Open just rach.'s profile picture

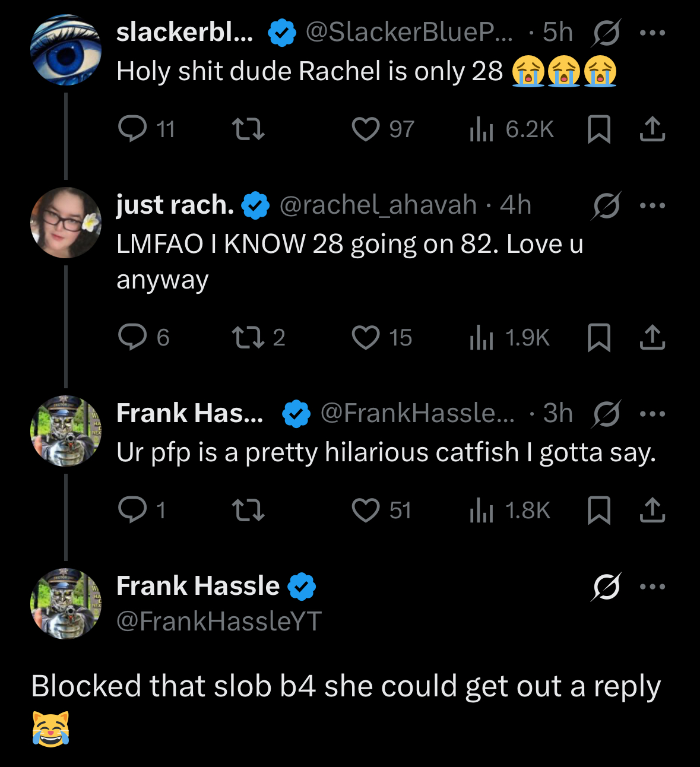(66, 223)
